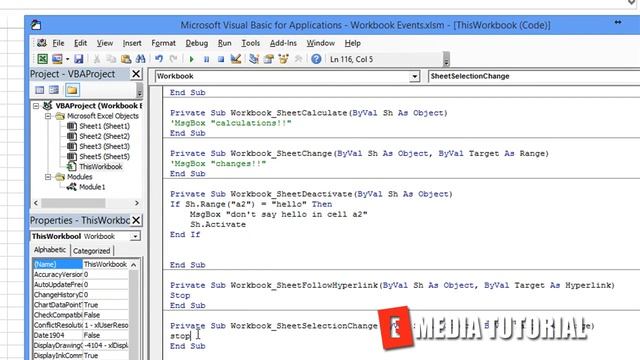The height and width of the screenshot is (360, 640).
Task: Select Sheet3 (Sheet3) in project tree
Action: coord(104,146)
